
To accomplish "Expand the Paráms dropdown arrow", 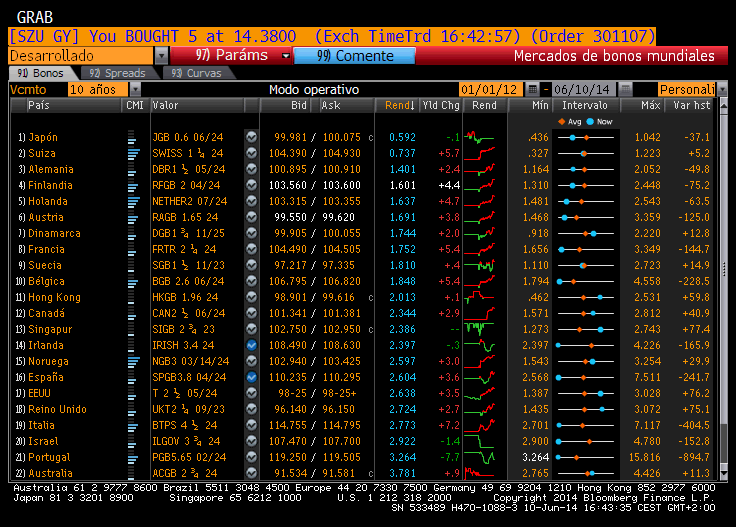I will pyautogui.click(x=285, y=56).
